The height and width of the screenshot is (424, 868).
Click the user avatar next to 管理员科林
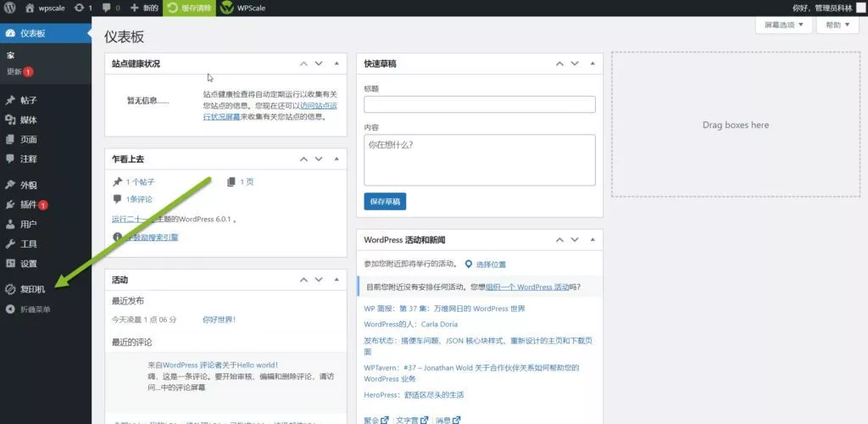point(861,8)
